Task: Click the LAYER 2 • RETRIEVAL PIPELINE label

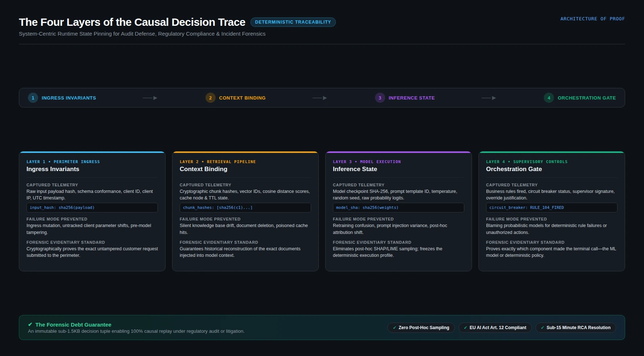Action: [x=218, y=162]
